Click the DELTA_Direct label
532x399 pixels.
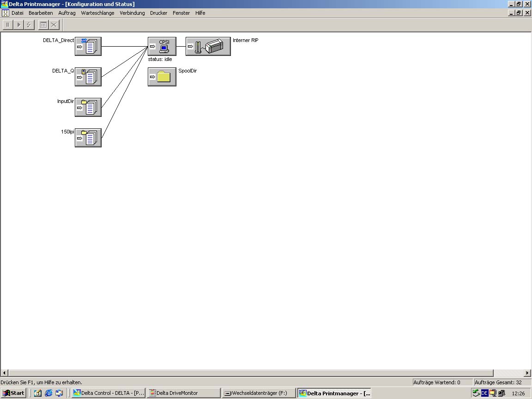point(58,40)
